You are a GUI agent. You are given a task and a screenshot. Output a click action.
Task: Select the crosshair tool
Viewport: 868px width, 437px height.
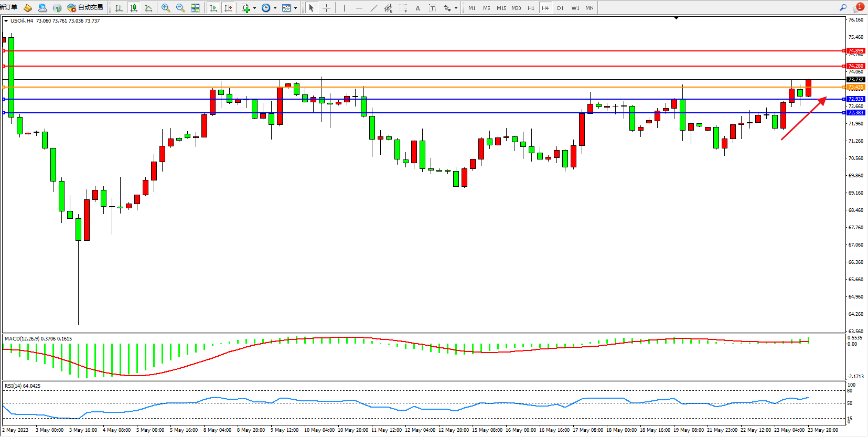coord(326,8)
